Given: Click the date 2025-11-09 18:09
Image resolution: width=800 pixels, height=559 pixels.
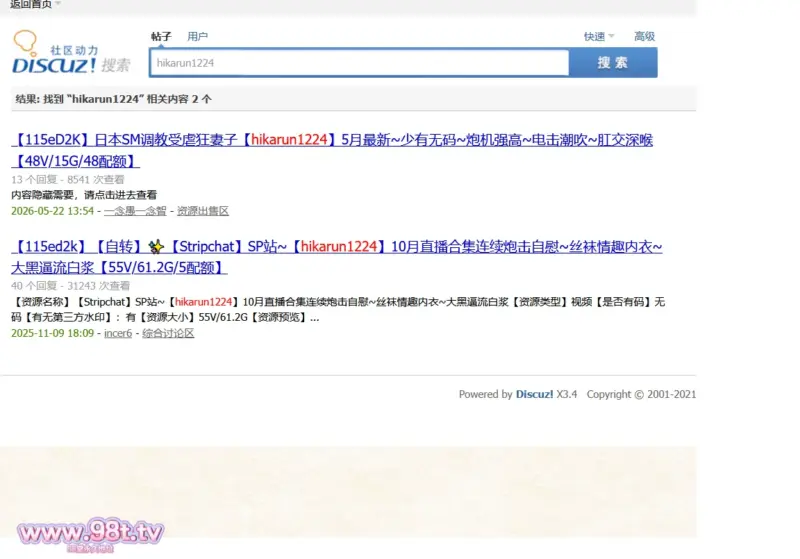Looking at the screenshot, I should coord(53,333).
